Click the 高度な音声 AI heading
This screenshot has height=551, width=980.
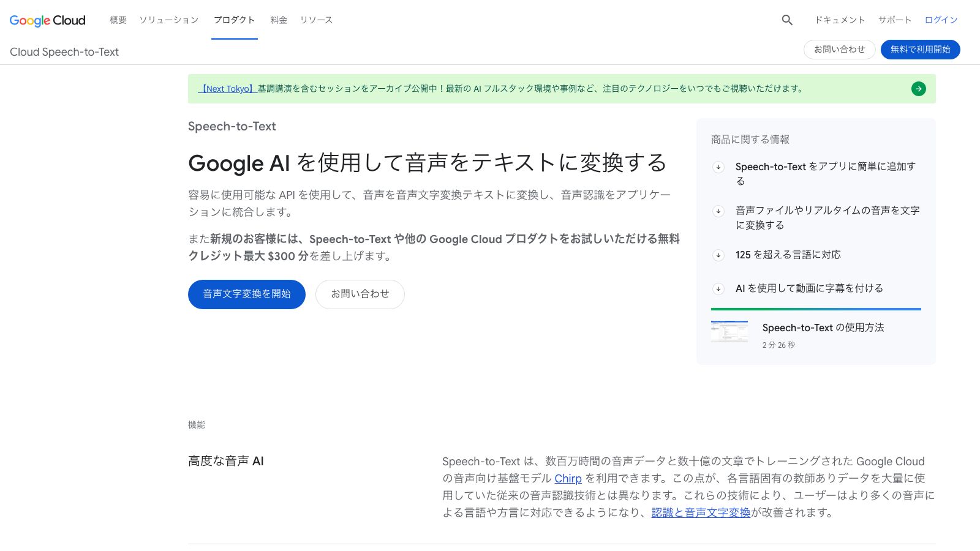(226, 461)
